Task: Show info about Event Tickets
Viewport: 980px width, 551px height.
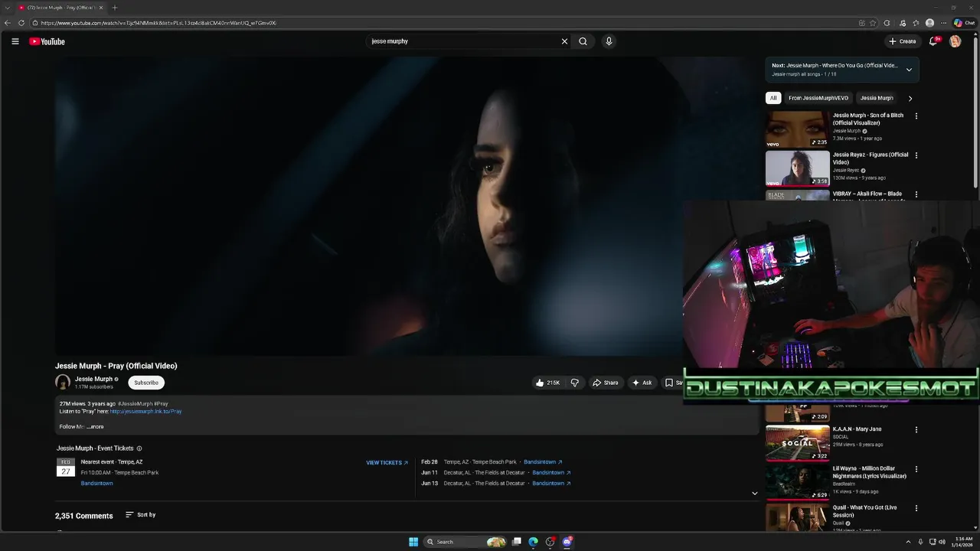Action: [x=139, y=448]
